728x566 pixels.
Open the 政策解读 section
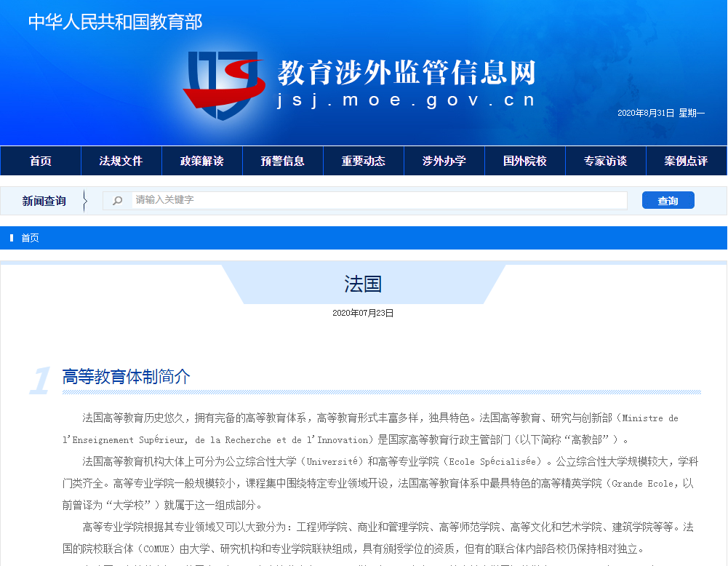tap(201, 160)
